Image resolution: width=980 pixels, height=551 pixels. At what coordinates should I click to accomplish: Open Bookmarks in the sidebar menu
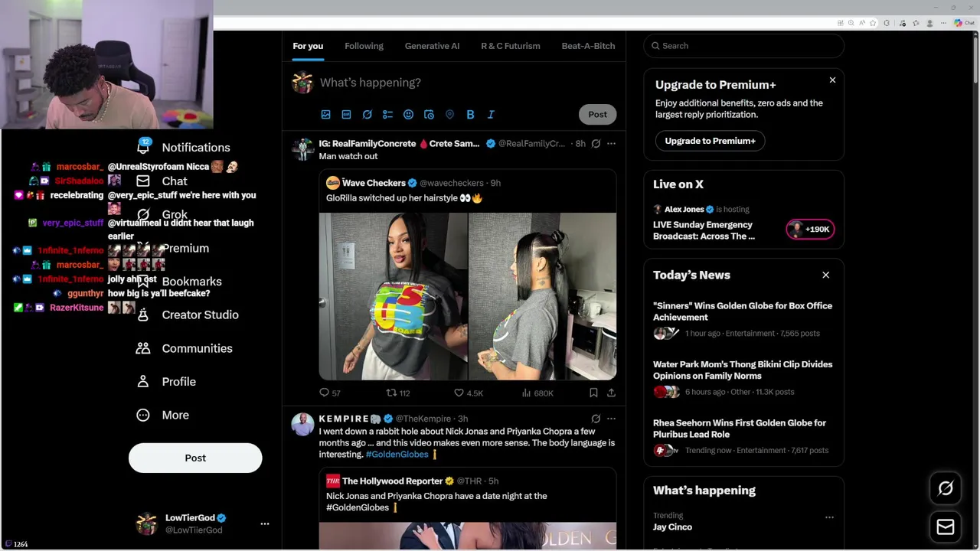click(x=191, y=282)
